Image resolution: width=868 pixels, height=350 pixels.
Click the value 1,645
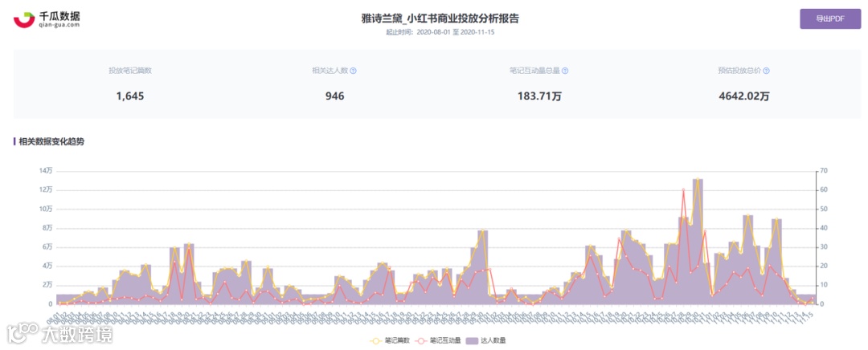pos(130,96)
